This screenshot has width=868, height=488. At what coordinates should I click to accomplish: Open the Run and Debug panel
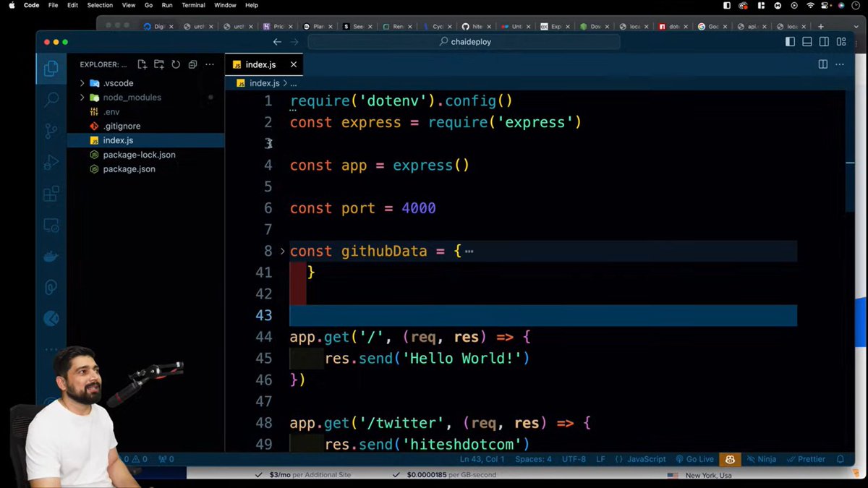tap(51, 162)
